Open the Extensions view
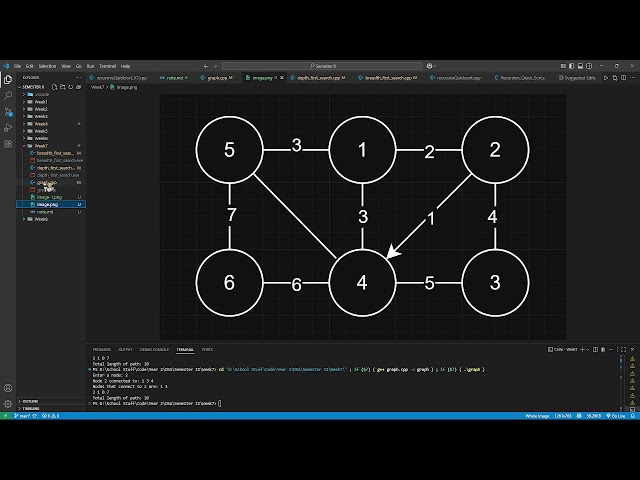 click(8, 144)
